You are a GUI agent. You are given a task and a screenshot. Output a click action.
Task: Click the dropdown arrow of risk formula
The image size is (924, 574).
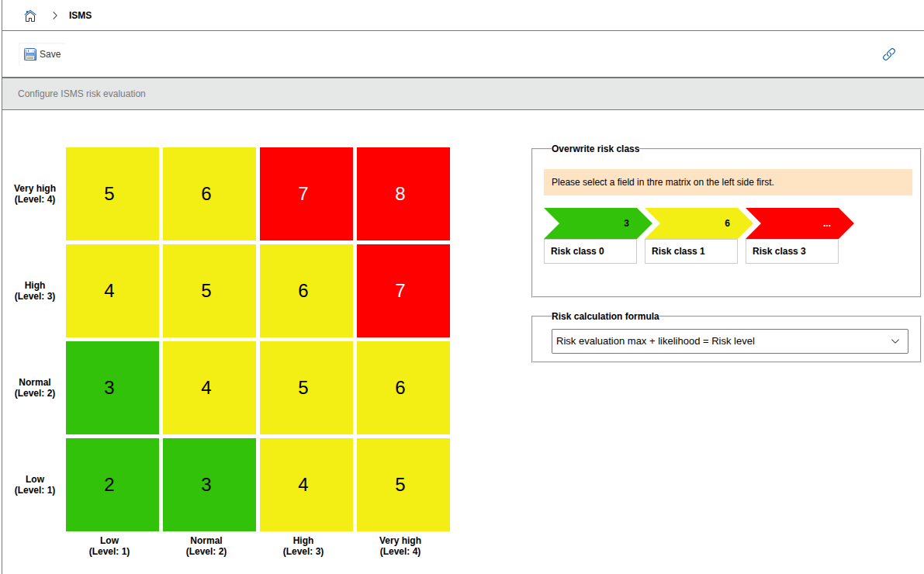coord(895,341)
